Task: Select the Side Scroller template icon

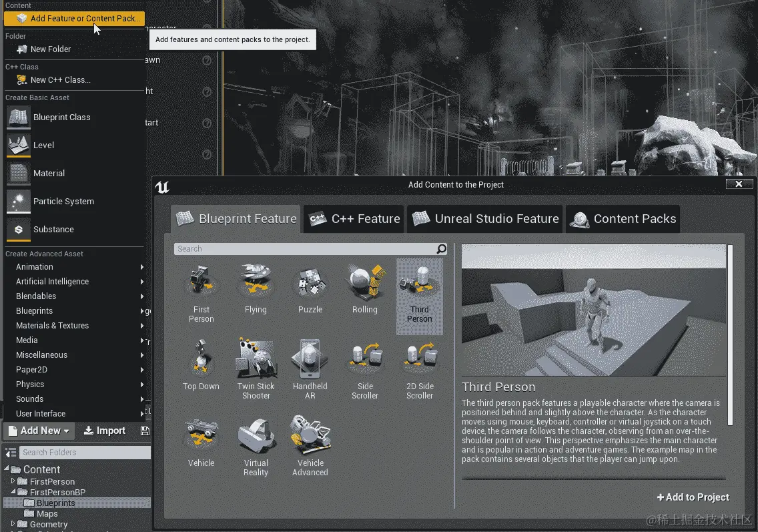Action: [x=365, y=358]
